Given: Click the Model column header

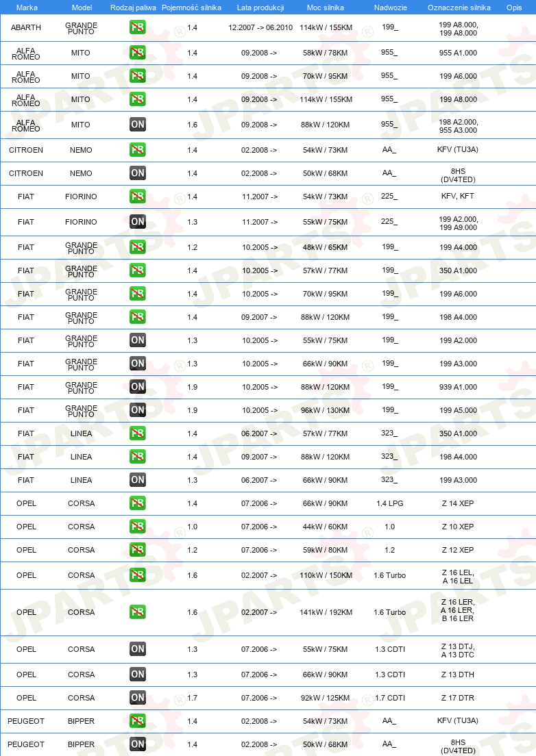Looking at the screenshot, I should click(82, 8).
